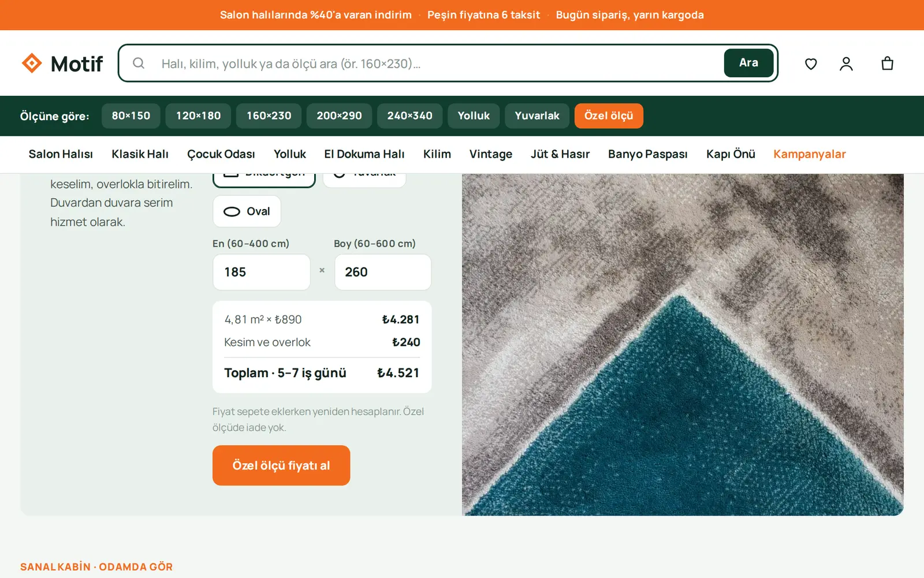Open Kilim category
This screenshot has width=924, height=578.
point(437,154)
